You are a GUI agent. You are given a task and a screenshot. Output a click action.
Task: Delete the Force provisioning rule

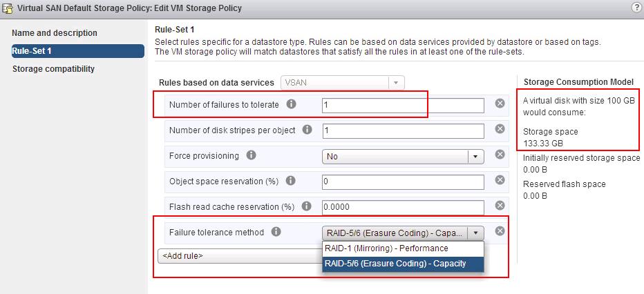pyautogui.click(x=500, y=155)
